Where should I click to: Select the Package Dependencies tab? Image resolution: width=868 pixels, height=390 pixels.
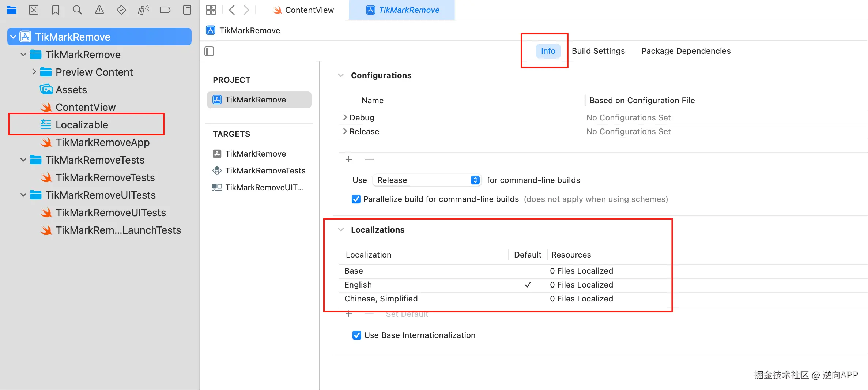pyautogui.click(x=686, y=51)
